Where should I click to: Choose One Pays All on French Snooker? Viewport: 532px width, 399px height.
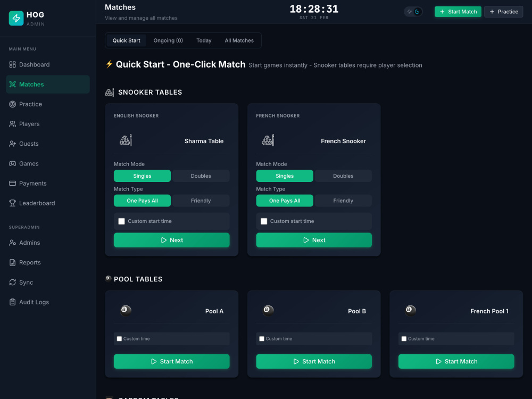click(285, 201)
